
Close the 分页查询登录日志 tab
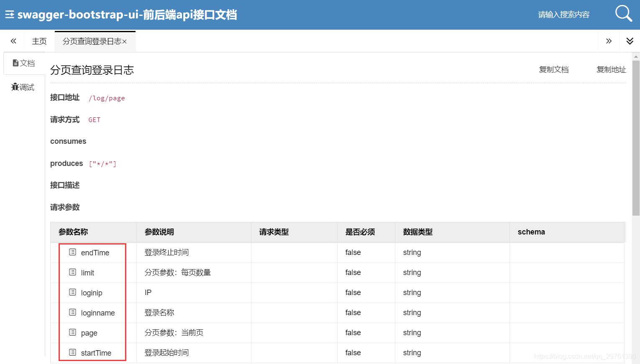[x=124, y=42]
